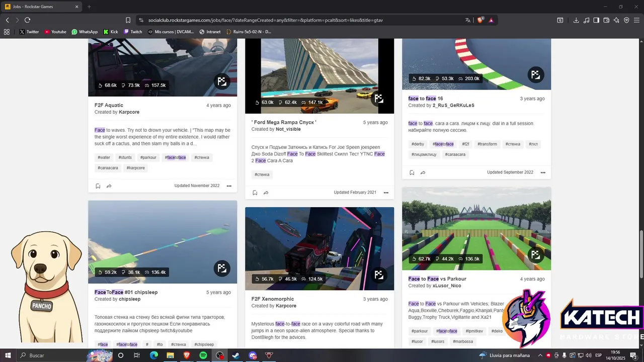Open browser downloads
This screenshot has height=362, width=644.
(576, 20)
